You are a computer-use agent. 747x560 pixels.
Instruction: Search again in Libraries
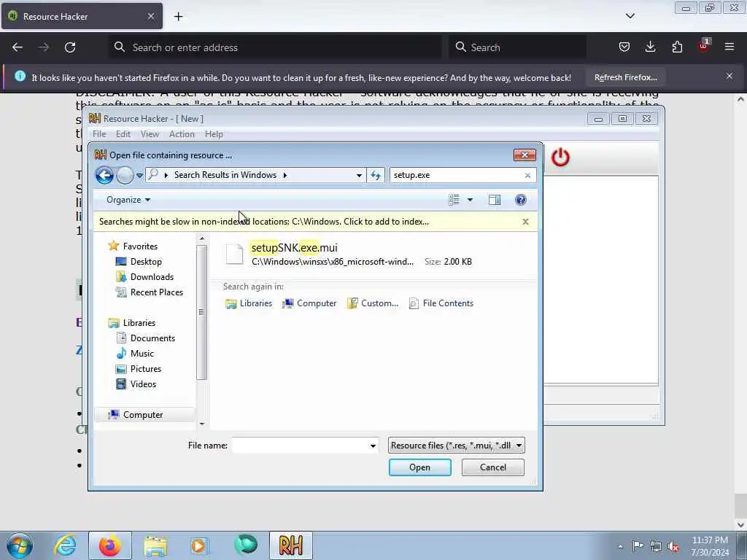249,303
